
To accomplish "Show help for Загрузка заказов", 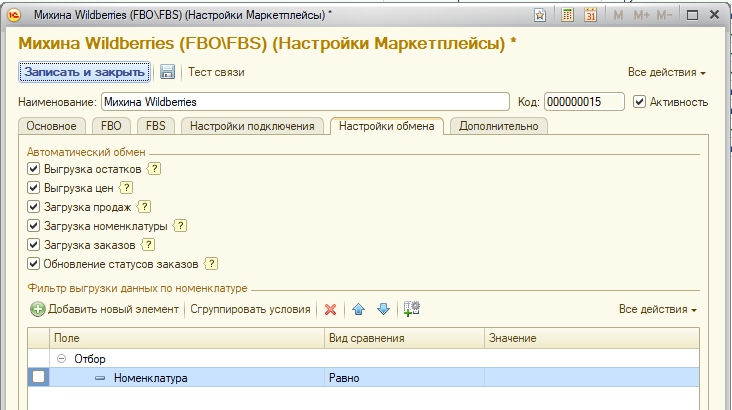I will tap(148, 245).
